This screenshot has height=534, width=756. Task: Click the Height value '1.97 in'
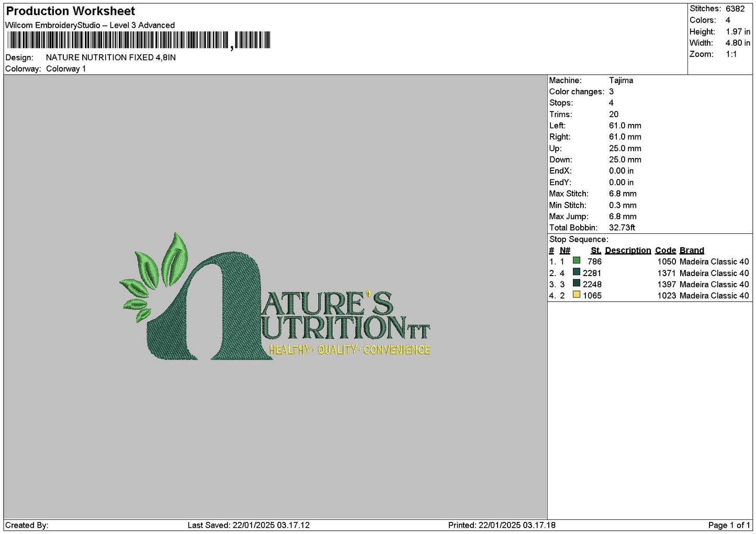click(x=738, y=32)
